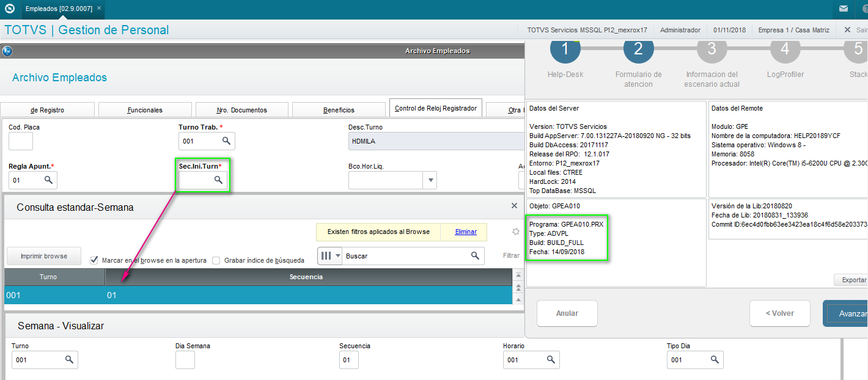Open column selector dropdown beside Buscar
Image resolution: width=868 pixels, height=380 pixels.
coord(330,256)
